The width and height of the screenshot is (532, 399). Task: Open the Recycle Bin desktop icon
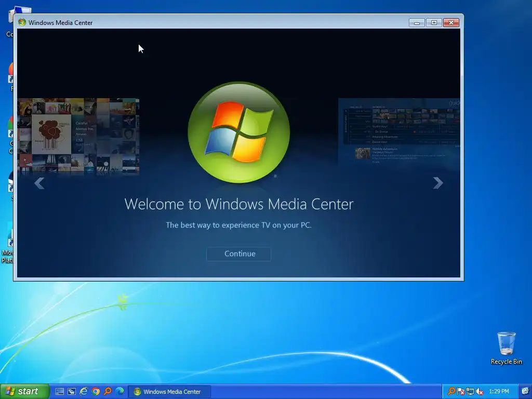(506, 348)
